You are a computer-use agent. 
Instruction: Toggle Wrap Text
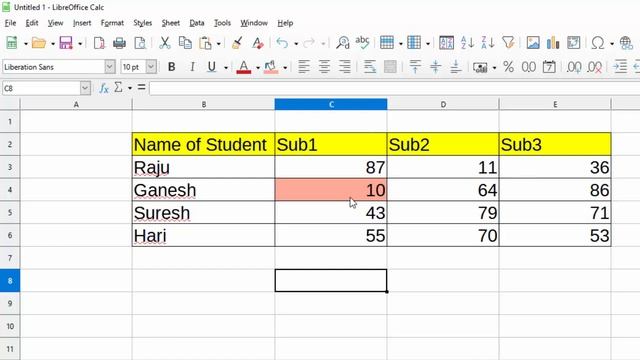pyautogui.click(x=370, y=67)
